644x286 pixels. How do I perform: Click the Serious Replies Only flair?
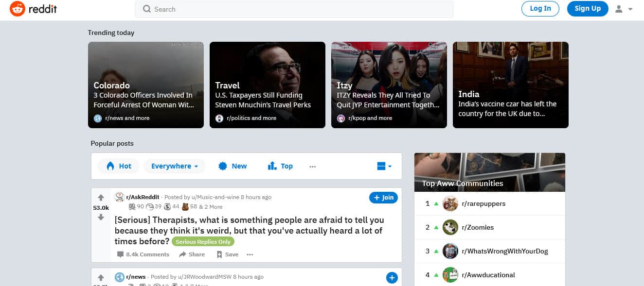pyautogui.click(x=203, y=242)
